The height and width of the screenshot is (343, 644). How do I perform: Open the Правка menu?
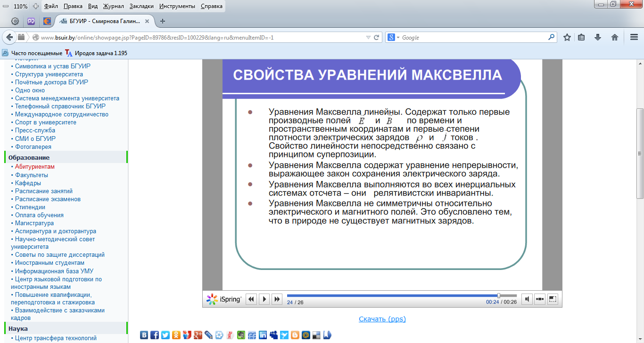point(73,6)
